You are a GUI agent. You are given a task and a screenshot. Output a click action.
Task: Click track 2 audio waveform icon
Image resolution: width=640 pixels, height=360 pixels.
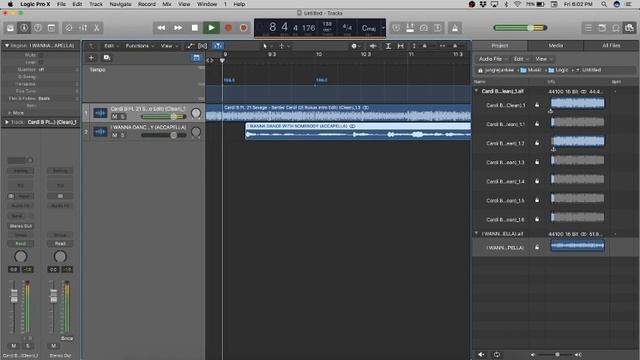tap(100, 131)
